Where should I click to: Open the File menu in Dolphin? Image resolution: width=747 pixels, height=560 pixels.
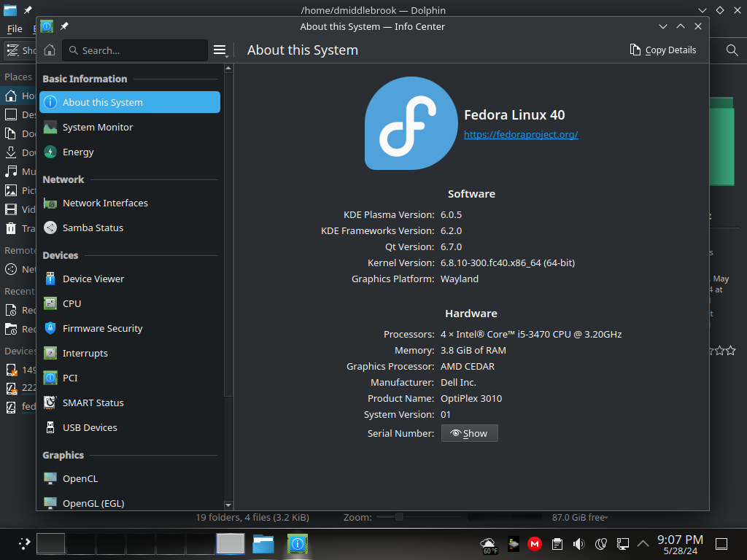(x=15, y=29)
